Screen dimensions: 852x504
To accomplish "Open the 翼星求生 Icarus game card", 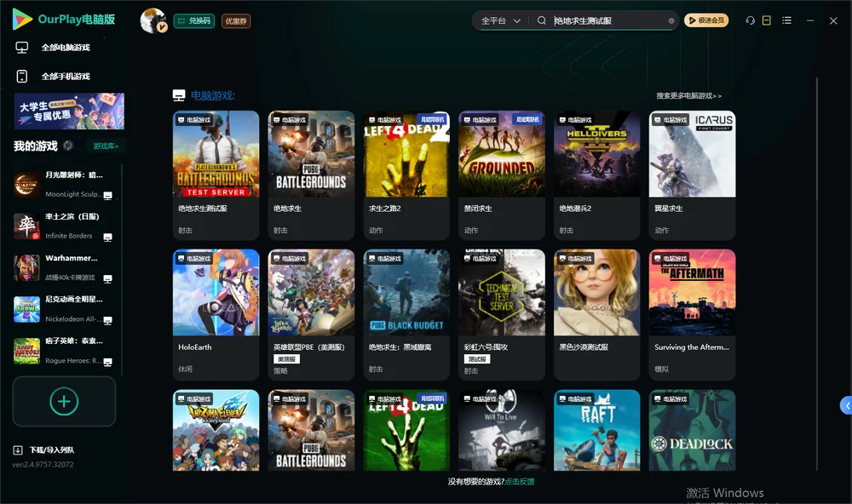I will [x=692, y=175].
